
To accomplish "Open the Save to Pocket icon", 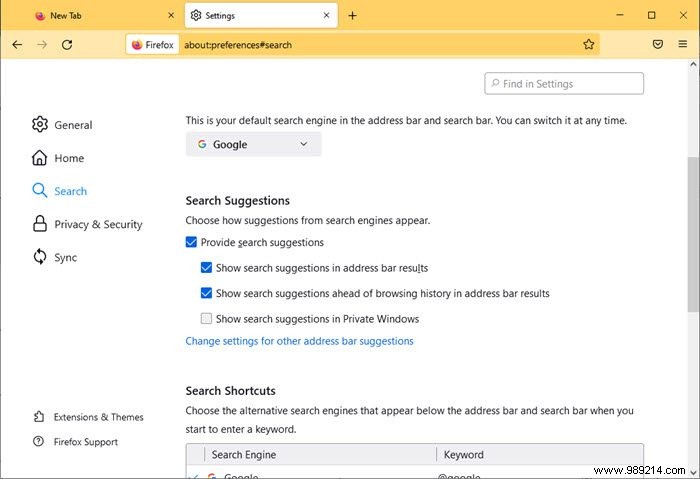I will pyautogui.click(x=658, y=44).
